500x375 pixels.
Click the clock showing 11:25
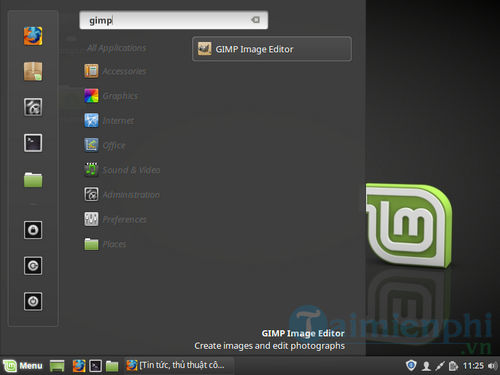pyautogui.click(x=473, y=366)
